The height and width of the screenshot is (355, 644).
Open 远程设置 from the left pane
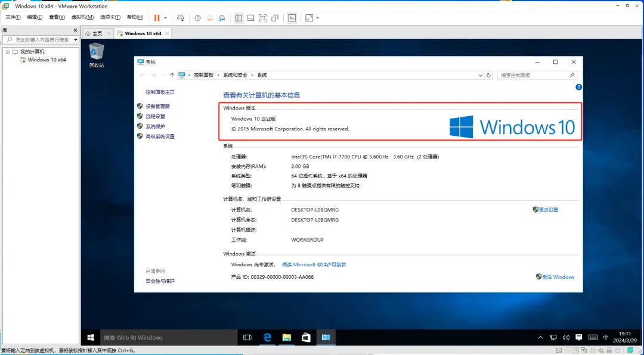coord(155,117)
